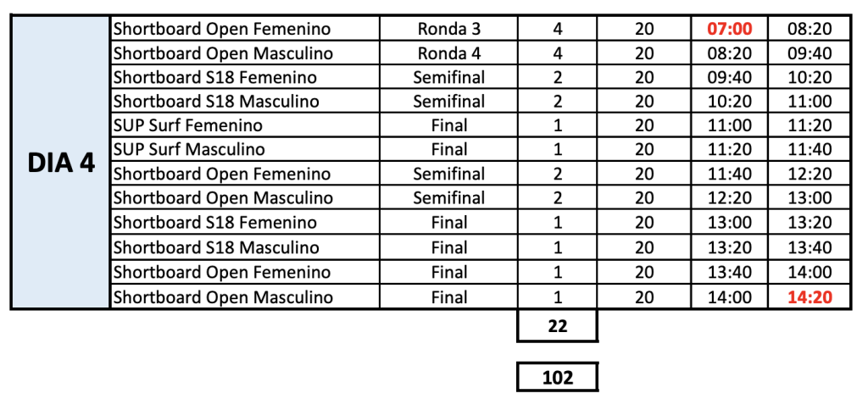Select the 14:00 start time in last row
This screenshot has height=410, width=868.
pyautogui.click(x=730, y=297)
